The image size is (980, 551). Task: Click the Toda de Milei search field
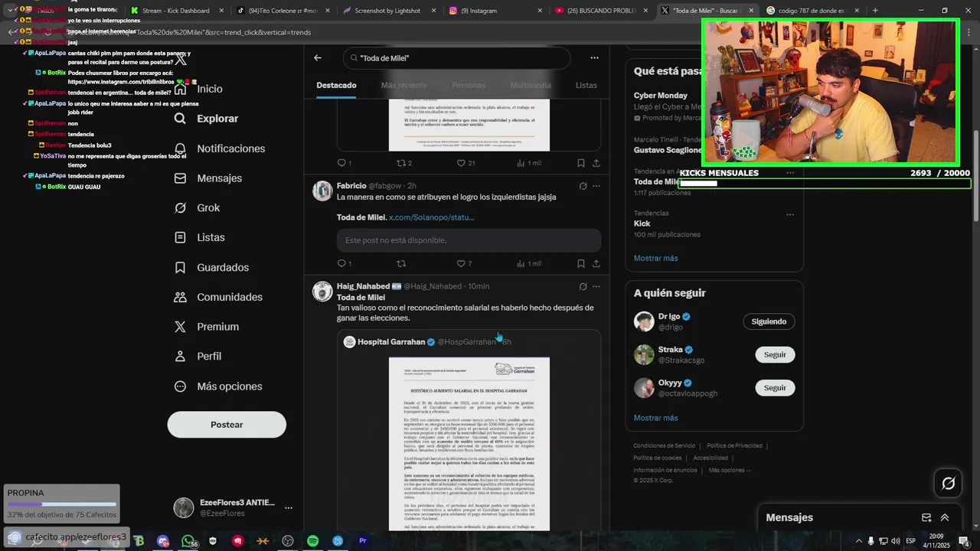tap(457, 58)
